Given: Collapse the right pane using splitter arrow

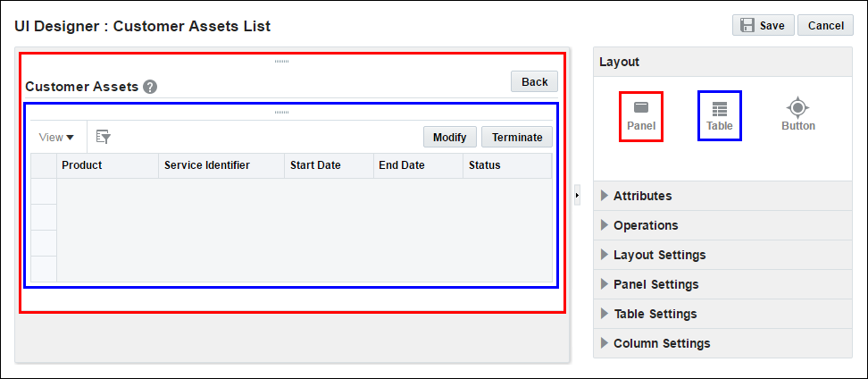Looking at the screenshot, I should pyautogui.click(x=577, y=195).
